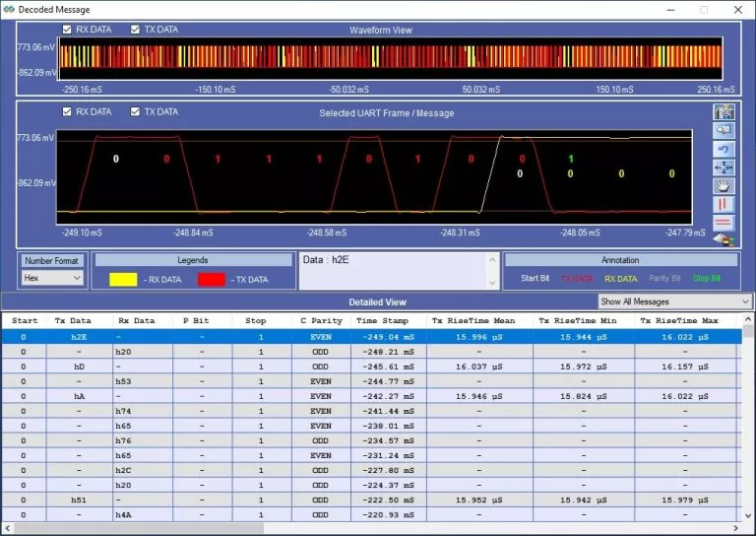Screen dimensions: 756x536
Task: Open the Show All Messages dropdown
Action: pos(674,301)
